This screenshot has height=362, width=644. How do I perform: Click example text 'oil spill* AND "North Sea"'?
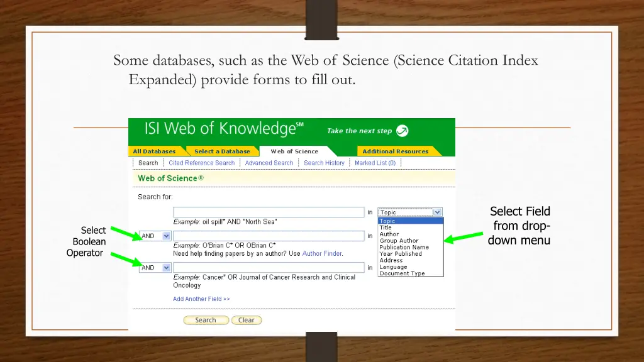(x=240, y=222)
